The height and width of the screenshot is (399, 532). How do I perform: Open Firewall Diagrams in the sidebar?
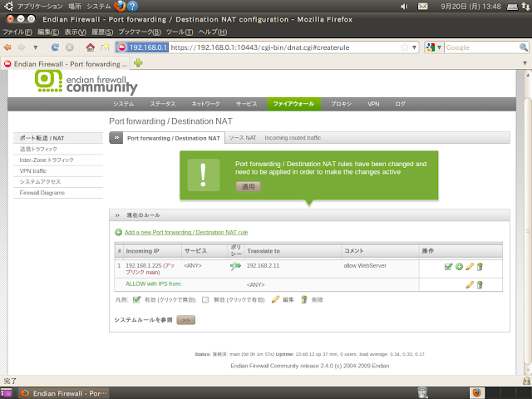point(58,192)
